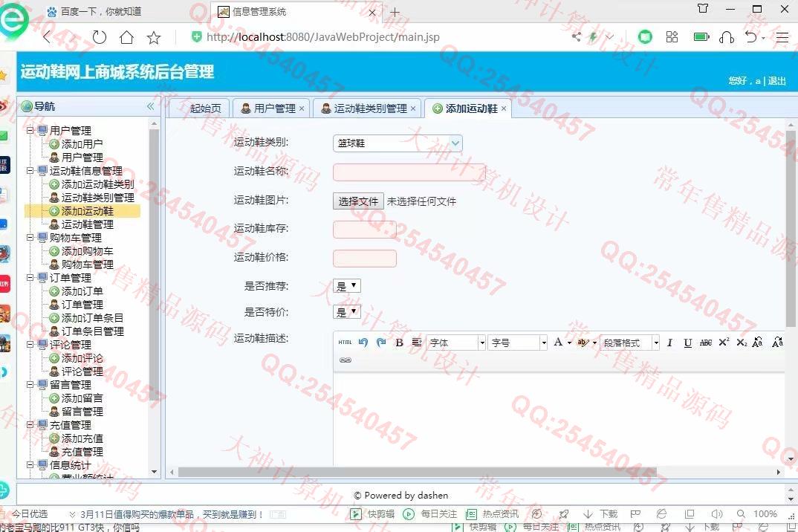Toggle HTML source view in editor
This screenshot has width=798, height=532.
(345, 343)
